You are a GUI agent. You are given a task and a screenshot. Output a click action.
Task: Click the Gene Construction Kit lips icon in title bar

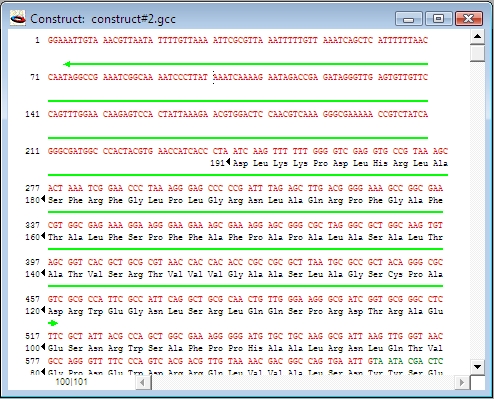[x=18, y=18]
